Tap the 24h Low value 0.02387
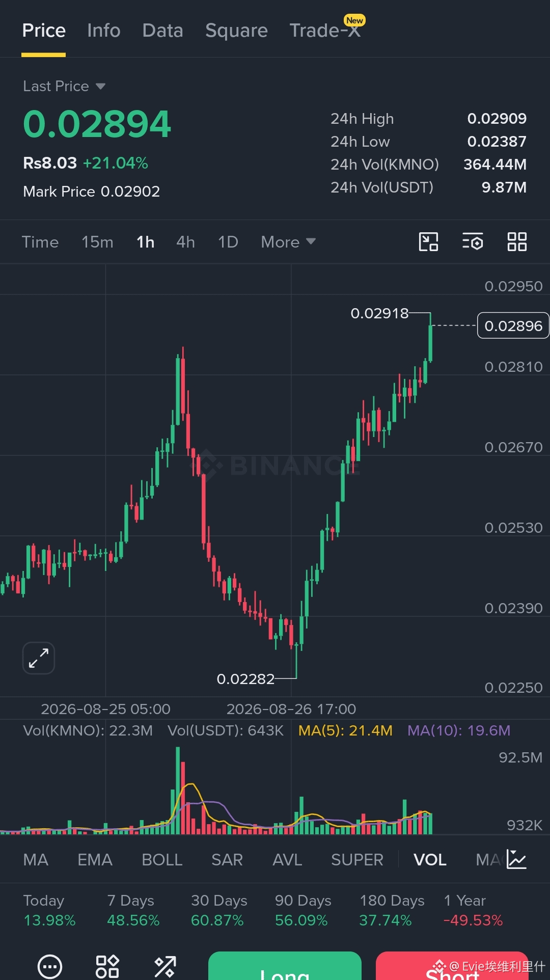The height and width of the screenshot is (980, 550). (497, 142)
